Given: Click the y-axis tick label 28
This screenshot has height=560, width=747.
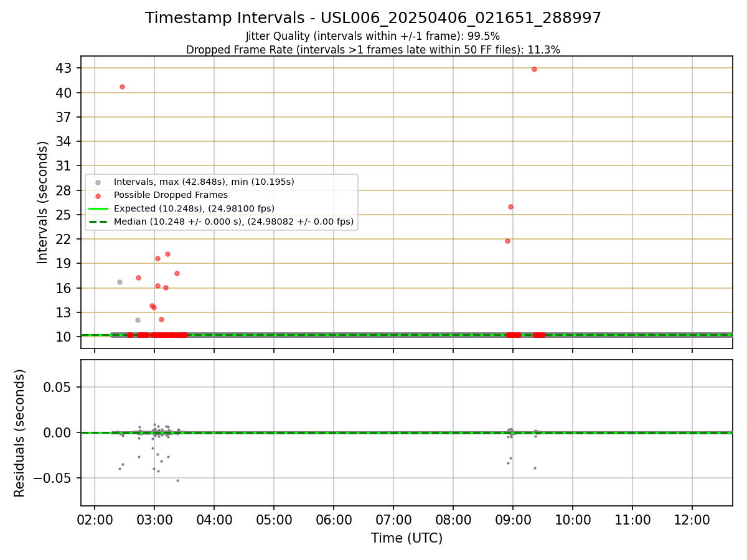Looking at the screenshot, I should pyautogui.click(x=65, y=190).
